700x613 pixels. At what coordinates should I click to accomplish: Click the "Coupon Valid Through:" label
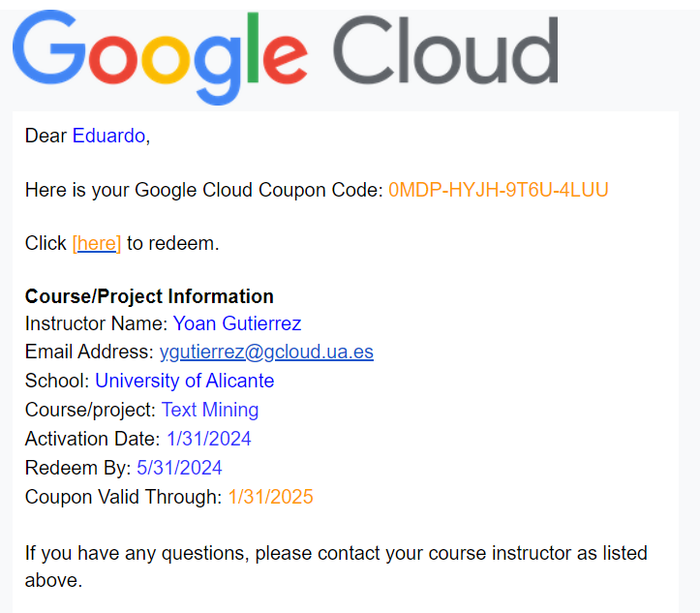(123, 497)
